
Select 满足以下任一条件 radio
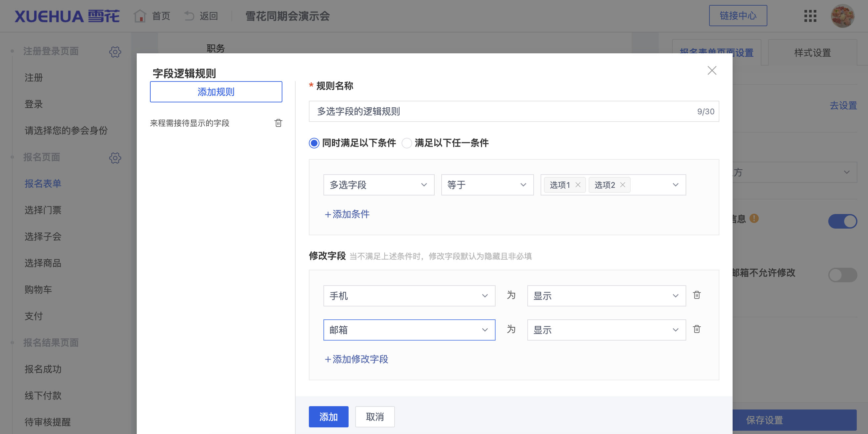point(407,143)
